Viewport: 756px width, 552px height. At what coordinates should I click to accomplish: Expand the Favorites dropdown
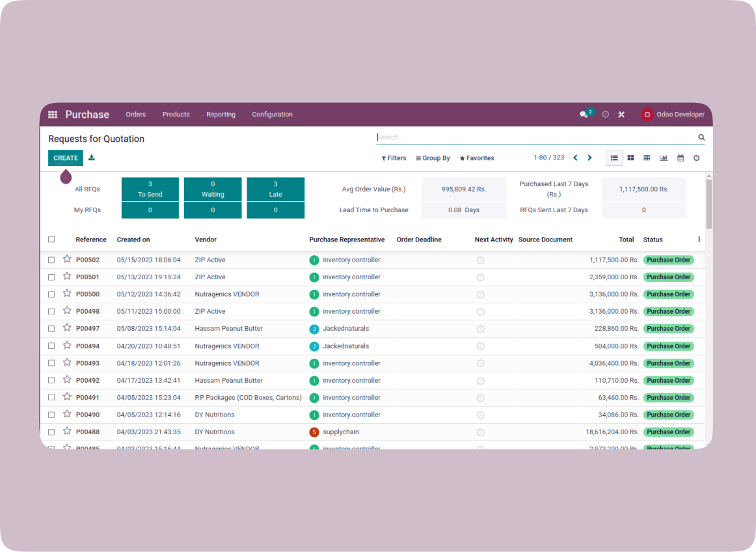(x=477, y=158)
